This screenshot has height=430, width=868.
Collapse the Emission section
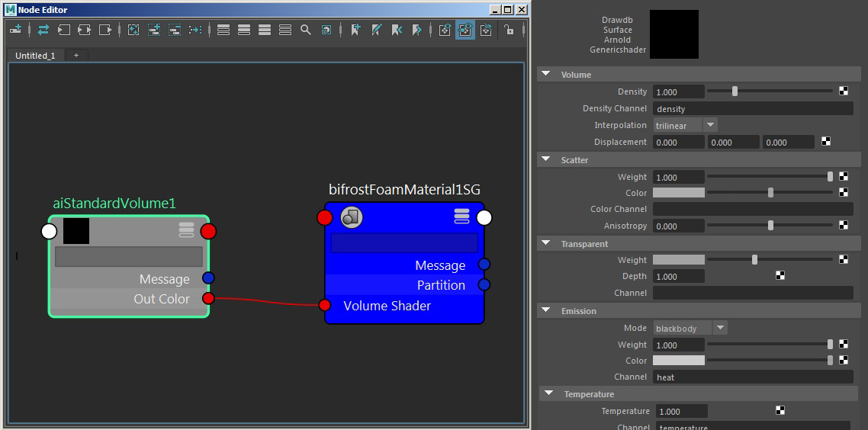pyautogui.click(x=546, y=310)
